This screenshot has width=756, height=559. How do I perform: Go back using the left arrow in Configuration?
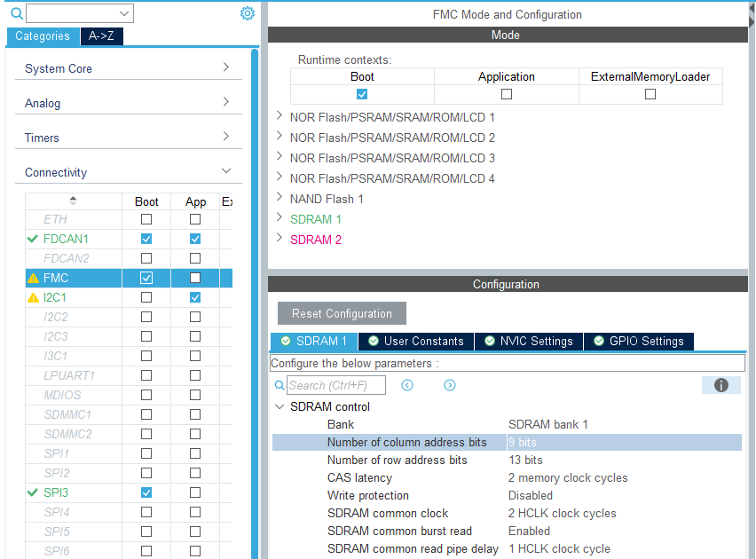[x=406, y=384]
